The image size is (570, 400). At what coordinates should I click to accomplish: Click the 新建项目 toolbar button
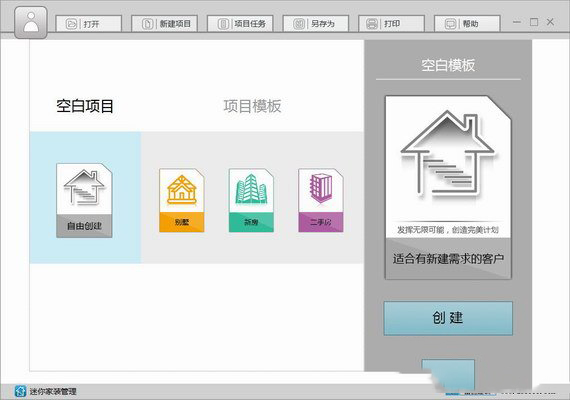164,24
